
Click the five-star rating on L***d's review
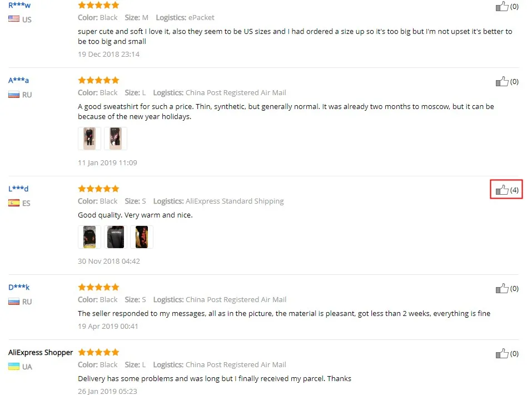98,189
